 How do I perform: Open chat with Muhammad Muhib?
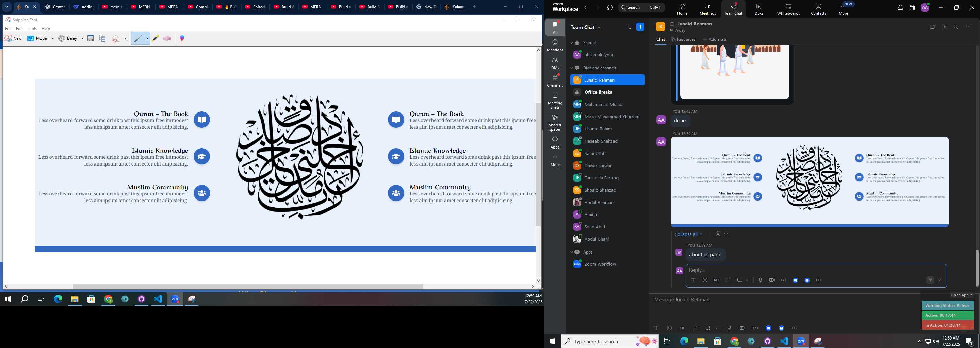tap(607, 104)
